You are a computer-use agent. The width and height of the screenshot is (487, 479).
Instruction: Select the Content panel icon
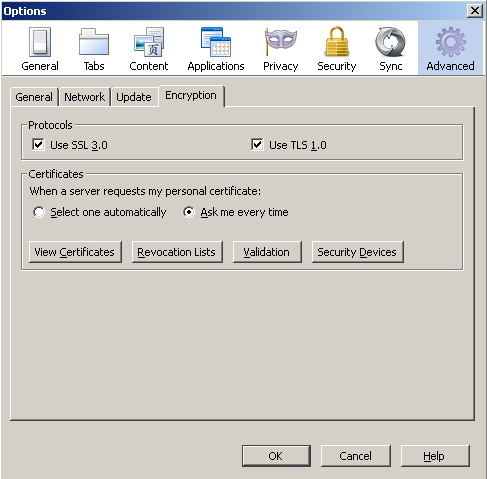[x=149, y=42]
